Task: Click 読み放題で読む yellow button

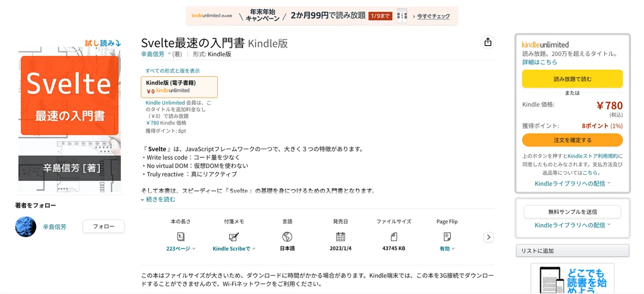Action: point(572,79)
